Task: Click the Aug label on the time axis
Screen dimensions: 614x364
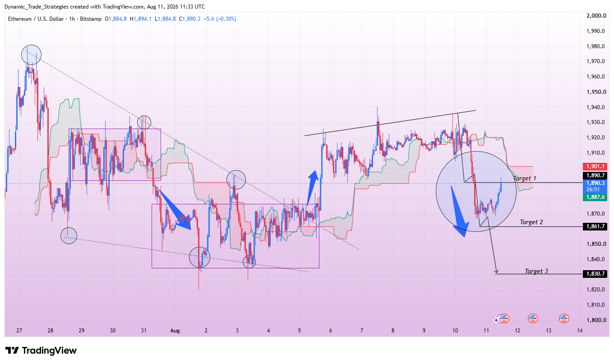Action: [x=175, y=331]
